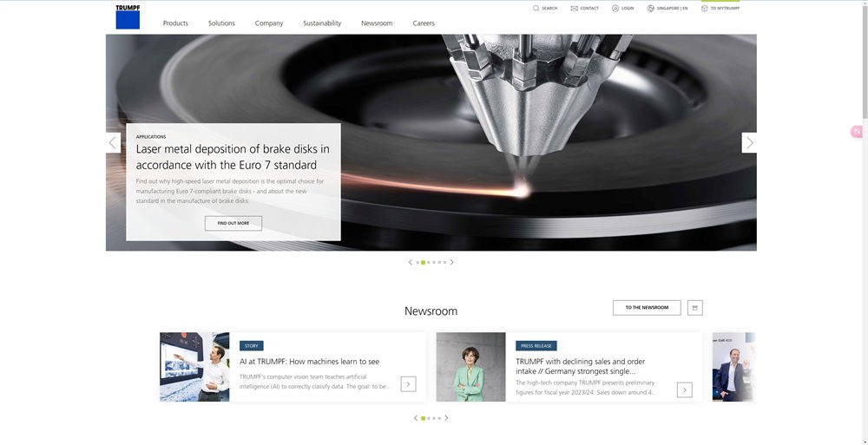
Task: Click the CONTACT text in header
Action: point(589,9)
